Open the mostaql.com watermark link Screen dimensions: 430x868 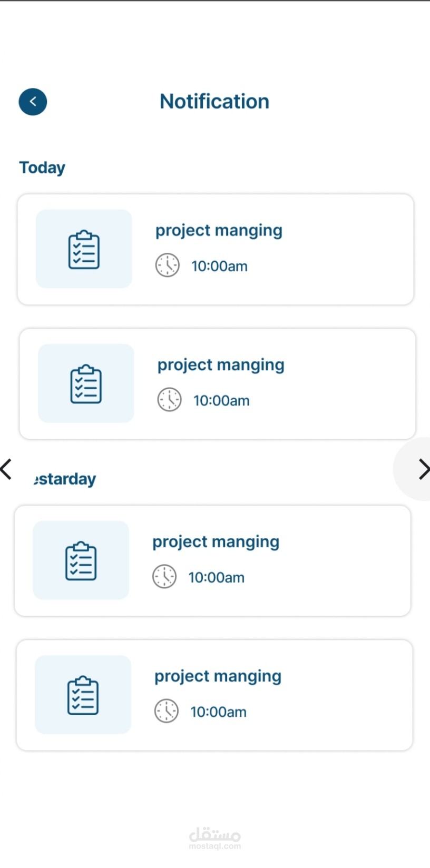tap(215, 839)
